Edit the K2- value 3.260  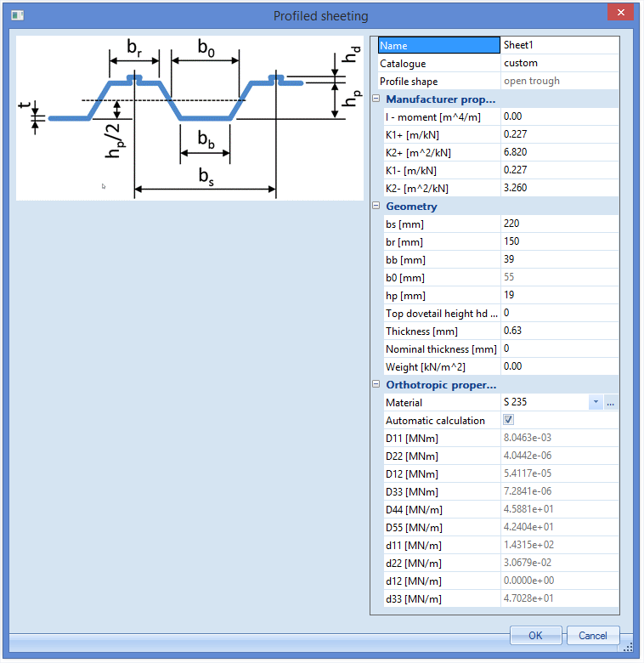click(x=560, y=188)
